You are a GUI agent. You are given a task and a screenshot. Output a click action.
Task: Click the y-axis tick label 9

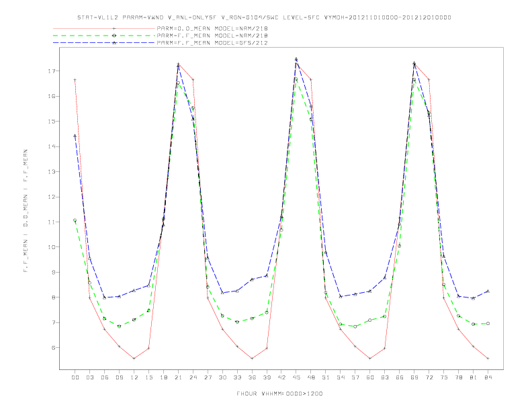point(54,272)
